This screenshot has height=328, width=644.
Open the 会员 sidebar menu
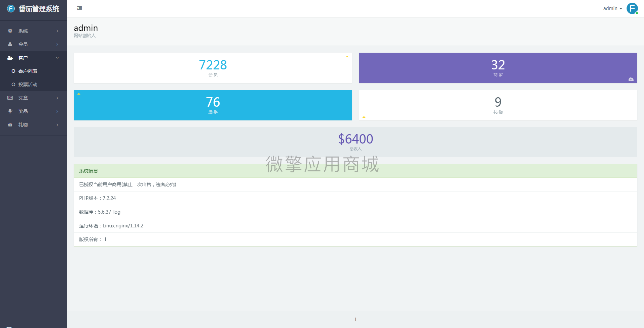click(34, 44)
